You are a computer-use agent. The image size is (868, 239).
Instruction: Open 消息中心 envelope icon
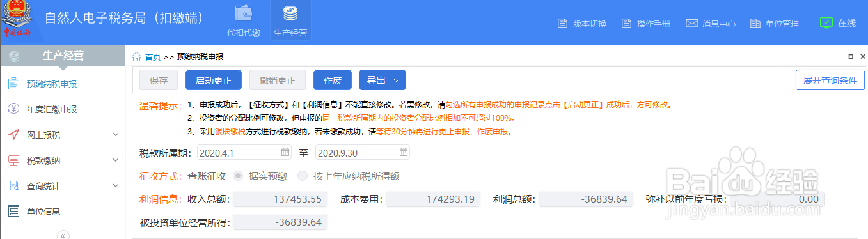click(x=691, y=24)
